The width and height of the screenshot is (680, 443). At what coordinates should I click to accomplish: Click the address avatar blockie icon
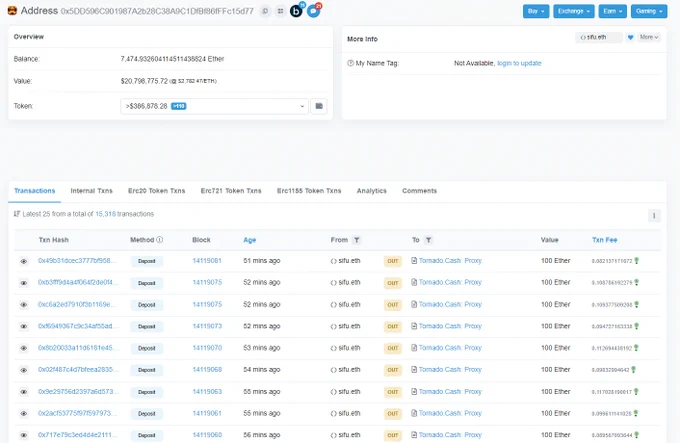tap(12, 10)
